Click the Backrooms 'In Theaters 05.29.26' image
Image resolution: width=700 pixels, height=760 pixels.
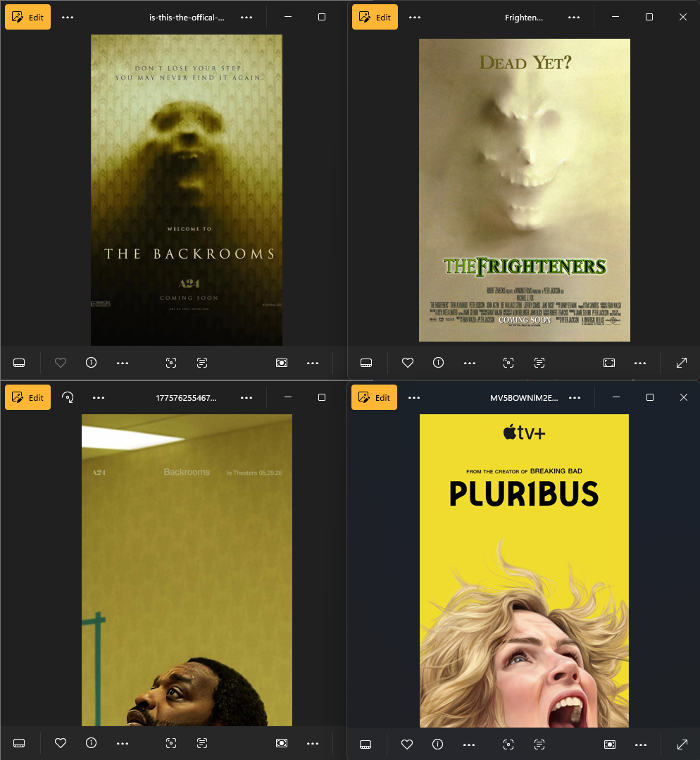click(187, 570)
